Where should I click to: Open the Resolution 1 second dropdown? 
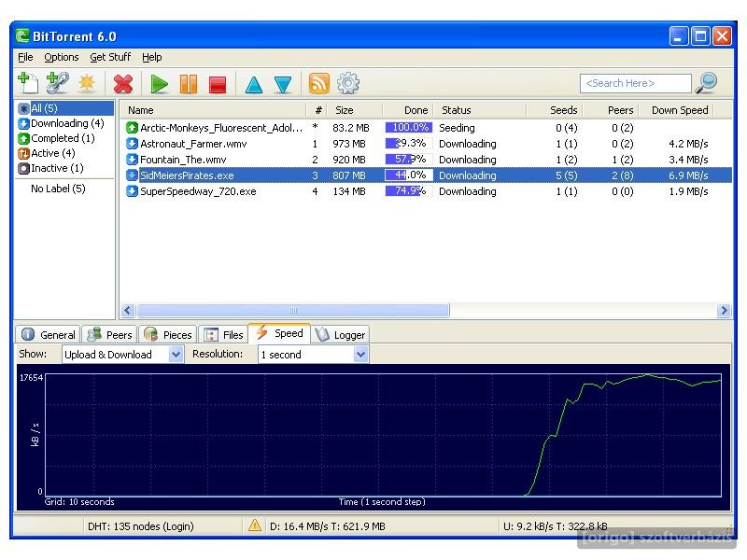(x=313, y=355)
